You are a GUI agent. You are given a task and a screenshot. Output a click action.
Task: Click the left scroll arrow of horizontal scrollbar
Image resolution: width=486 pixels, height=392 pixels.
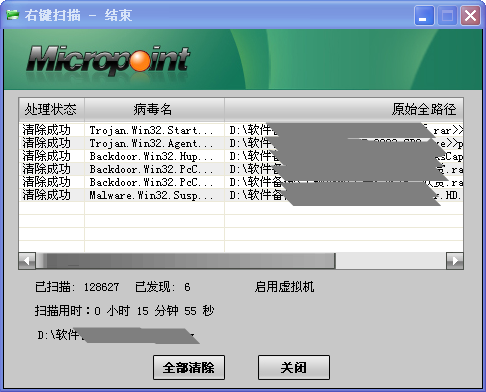click(x=27, y=261)
